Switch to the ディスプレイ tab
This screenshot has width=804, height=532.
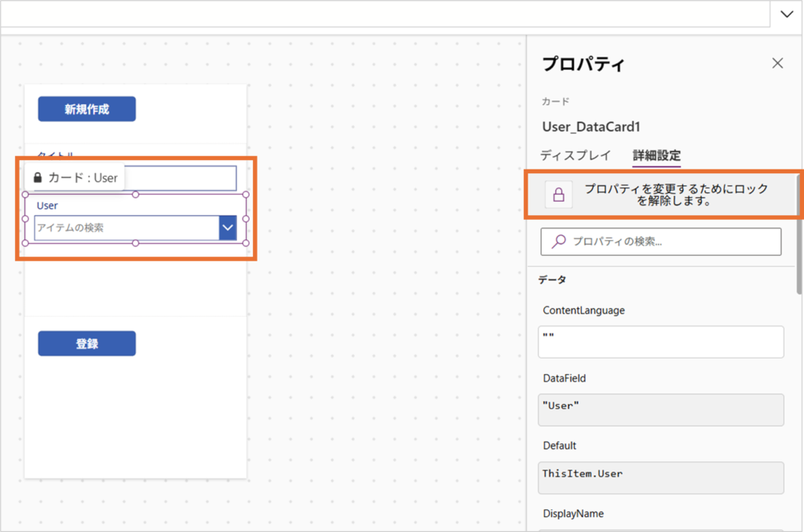577,155
